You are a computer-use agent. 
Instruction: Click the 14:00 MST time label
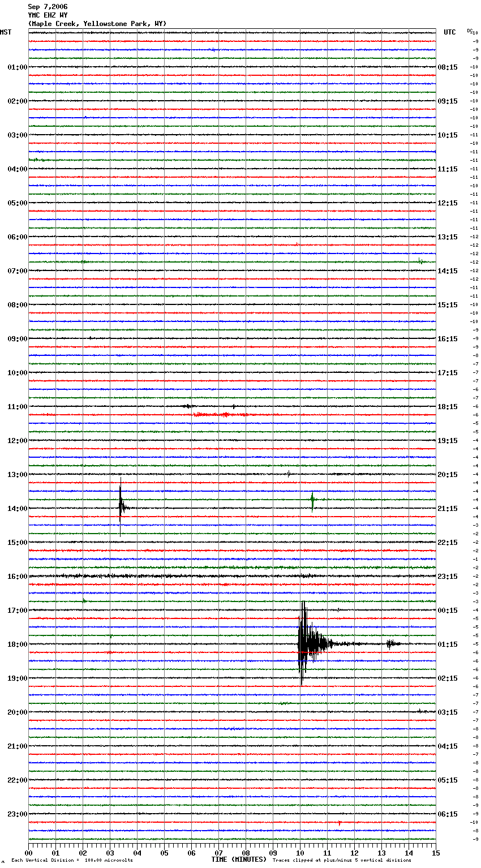pos(18,509)
